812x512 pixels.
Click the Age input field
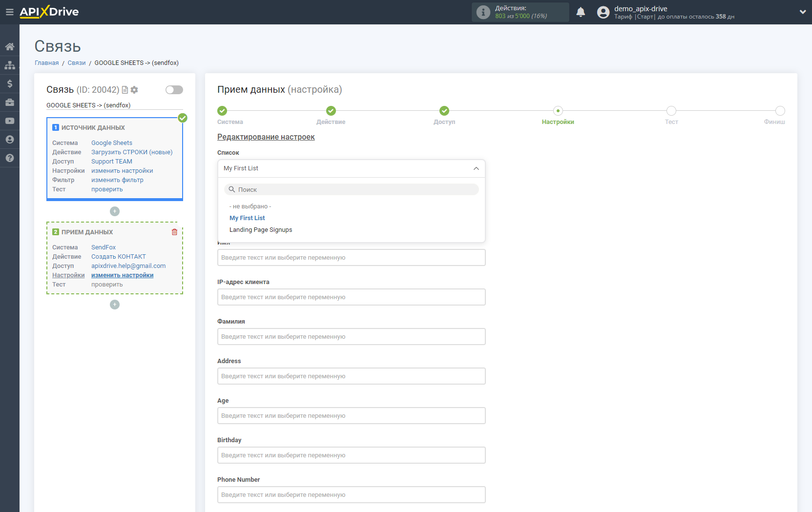(x=352, y=416)
